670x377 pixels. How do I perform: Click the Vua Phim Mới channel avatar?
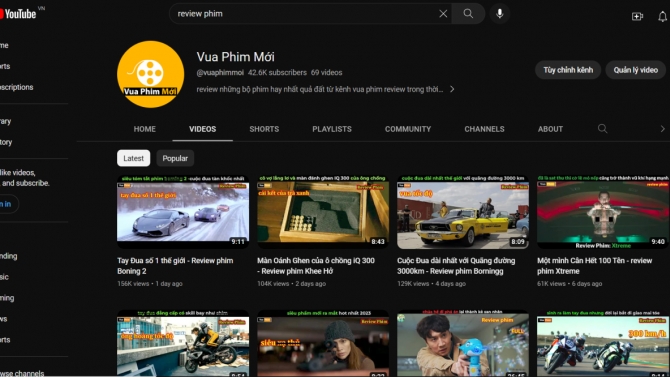[x=150, y=74]
